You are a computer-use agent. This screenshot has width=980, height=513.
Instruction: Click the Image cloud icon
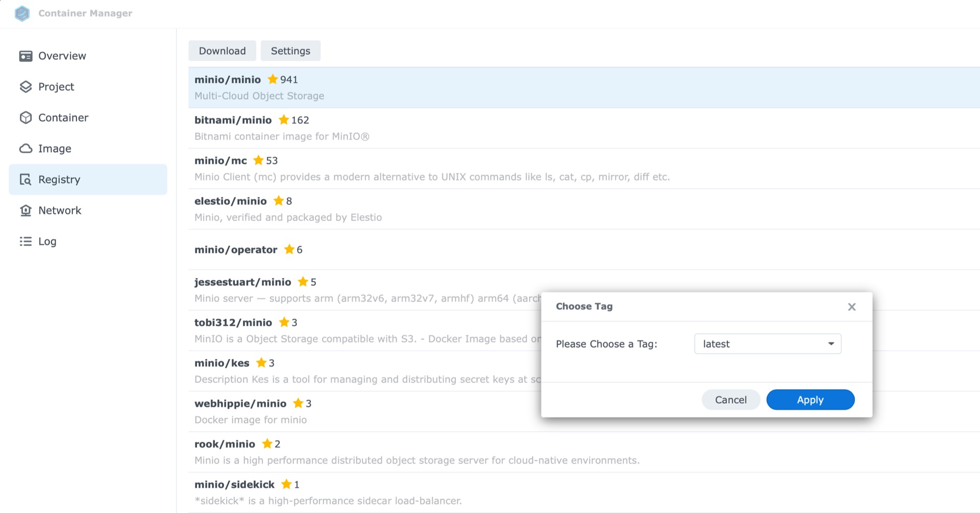26,149
